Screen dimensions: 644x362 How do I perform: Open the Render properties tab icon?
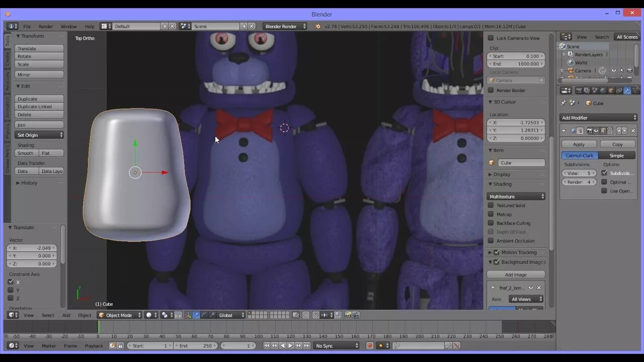pos(579,90)
